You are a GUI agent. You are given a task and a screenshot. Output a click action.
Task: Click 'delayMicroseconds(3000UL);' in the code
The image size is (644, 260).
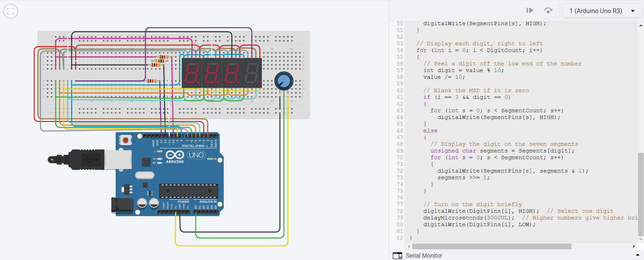pos(469,218)
